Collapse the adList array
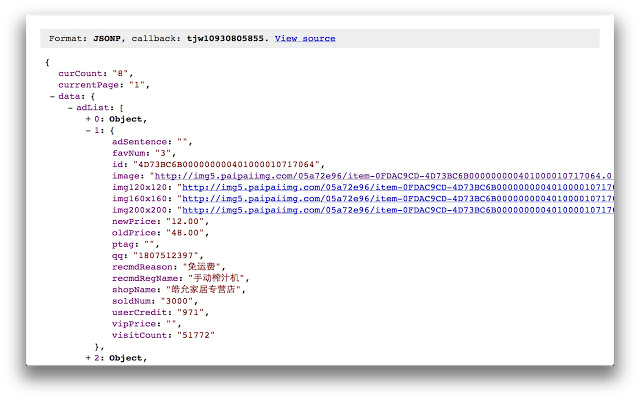640x400 pixels. tap(70, 108)
